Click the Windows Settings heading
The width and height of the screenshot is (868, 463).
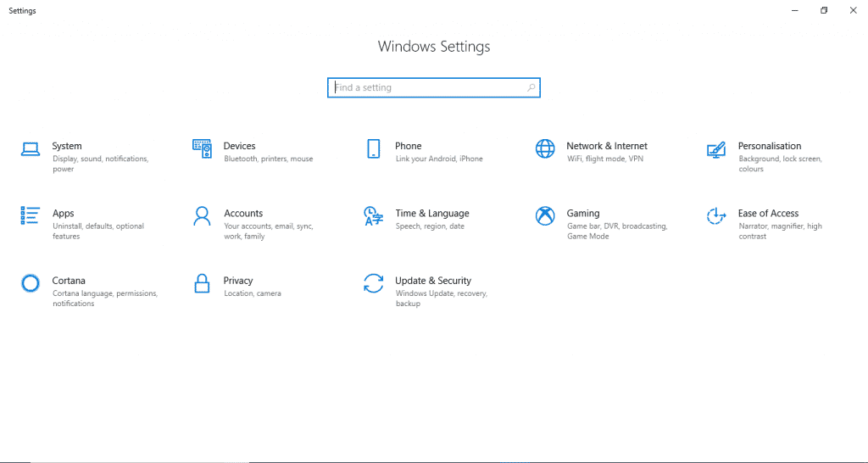434,47
